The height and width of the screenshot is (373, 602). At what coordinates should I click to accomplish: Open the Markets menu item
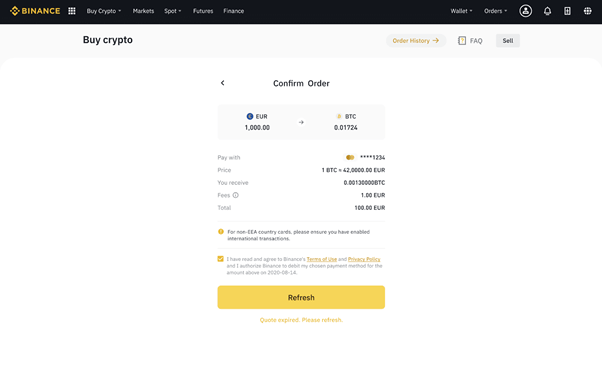(x=143, y=11)
